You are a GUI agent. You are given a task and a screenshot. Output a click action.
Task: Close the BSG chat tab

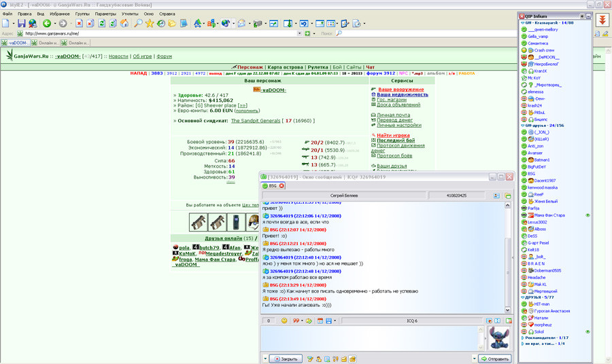pyautogui.click(x=282, y=186)
